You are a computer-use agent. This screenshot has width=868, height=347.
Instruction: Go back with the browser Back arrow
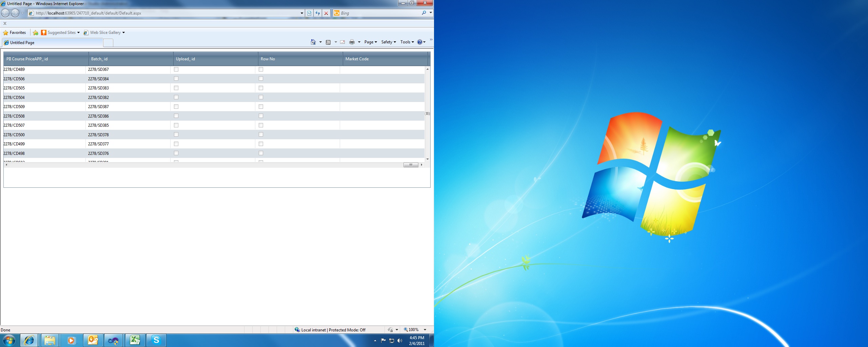[5, 13]
